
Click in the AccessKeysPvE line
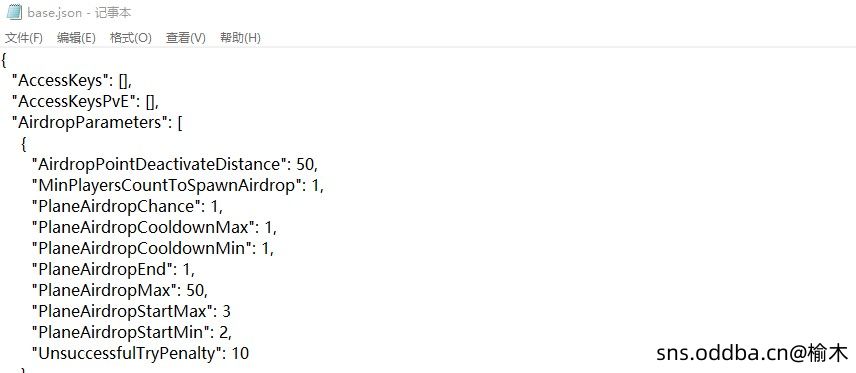(x=85, y=102)
